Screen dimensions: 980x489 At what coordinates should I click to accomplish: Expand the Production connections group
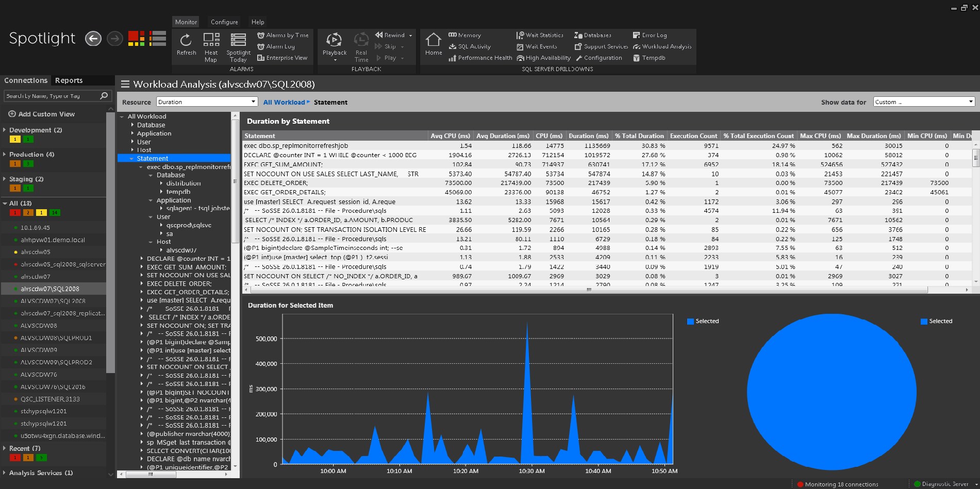(x=5, y=155)
